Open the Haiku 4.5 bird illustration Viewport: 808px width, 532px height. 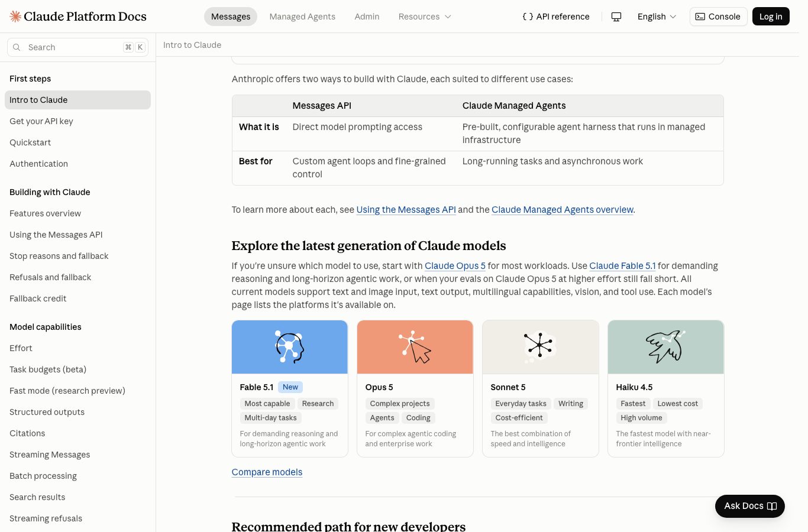(666, 347)
